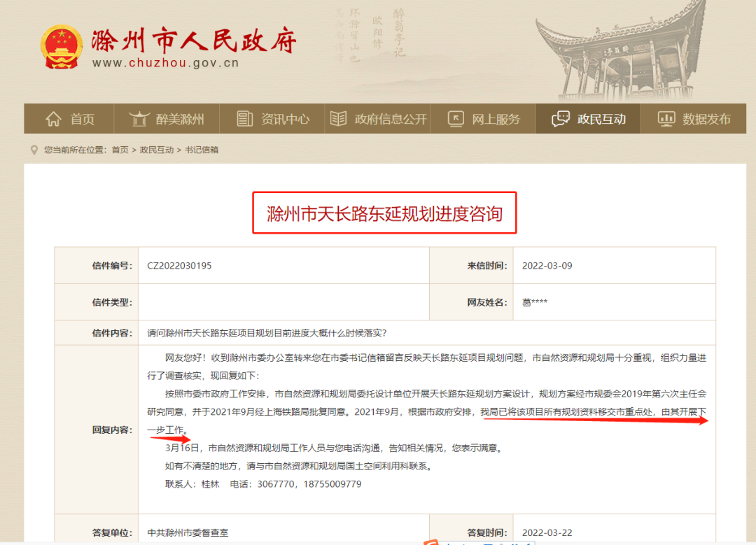The height and width of the screenshot is (545, 756).
Task: Go to the 数据发布 menu label
Action: click(706, 119)
